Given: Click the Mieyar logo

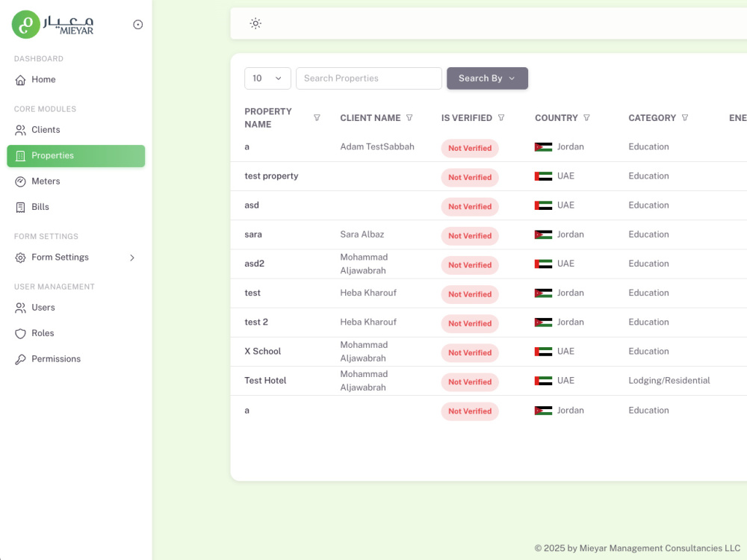Looking at the screenshot, I should pyautogui.click(x=53, y=25).
